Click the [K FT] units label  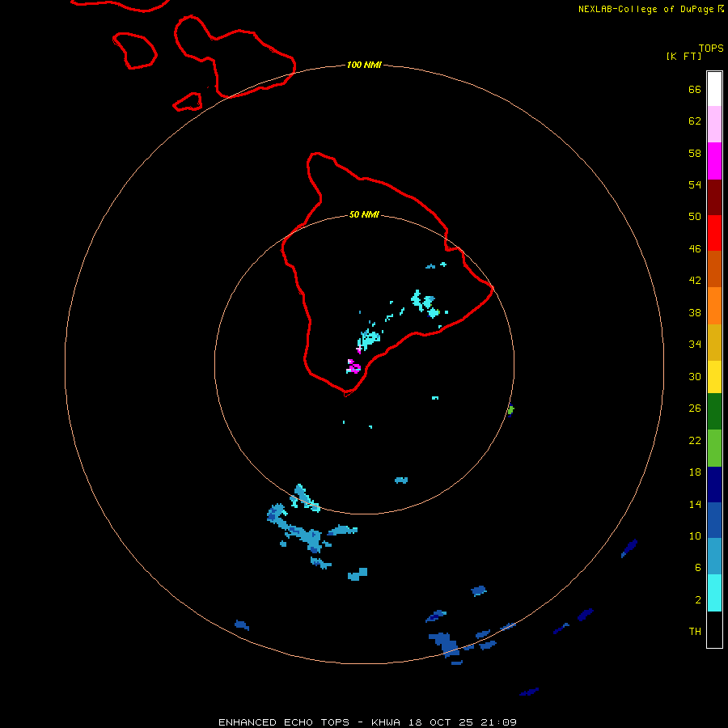[684, 57]
